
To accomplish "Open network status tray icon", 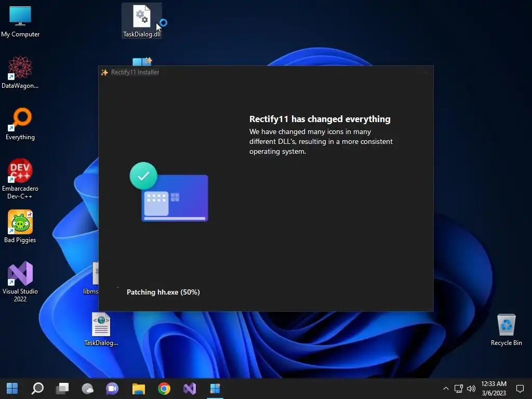I will (x=459, y=389).
